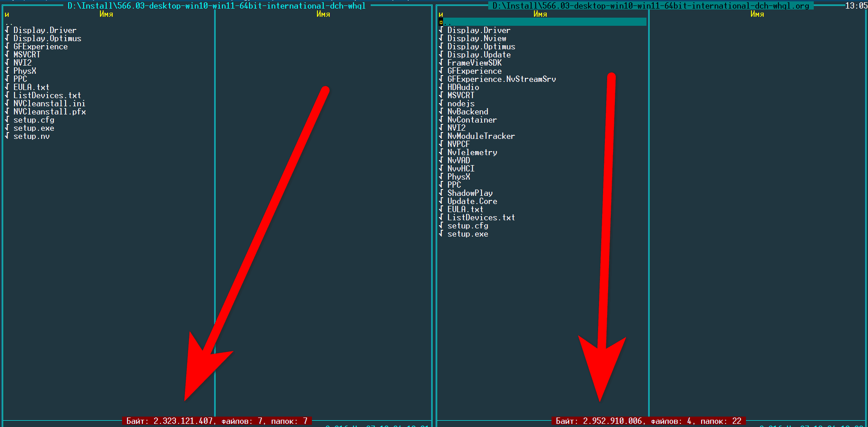The height and width of the screenshot is (427, 868).
Task: Click first Имя column header in left panel
Action: 106,14
